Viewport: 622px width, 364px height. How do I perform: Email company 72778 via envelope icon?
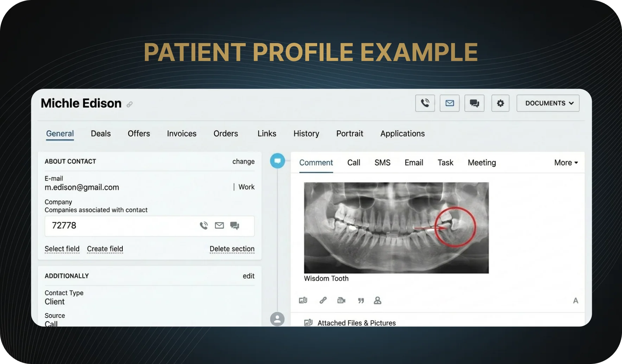(219, 226)
